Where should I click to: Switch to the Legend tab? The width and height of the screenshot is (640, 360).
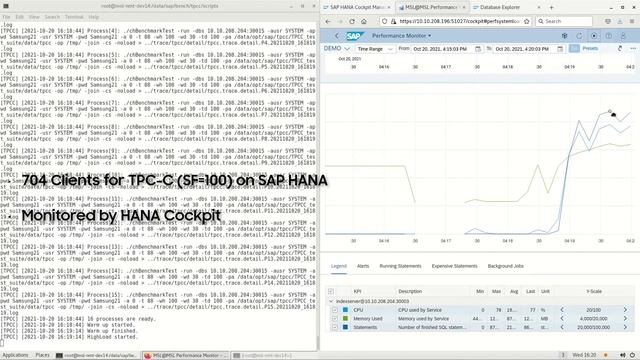click(339, 266)
